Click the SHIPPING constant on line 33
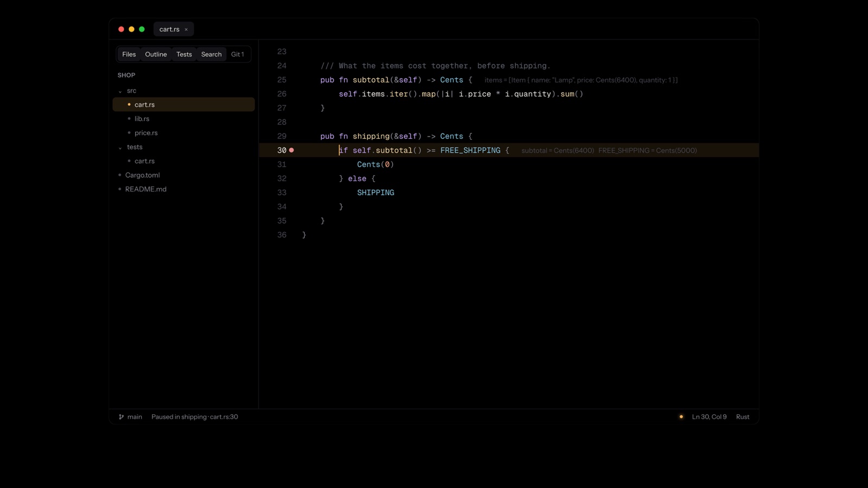The width and height of the screenshot is (868, 488). coord(375,192)
